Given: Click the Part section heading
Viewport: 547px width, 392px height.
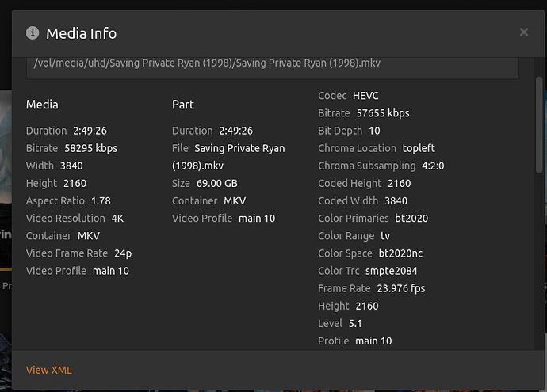Looking at the screenshot, I should 183,105.
